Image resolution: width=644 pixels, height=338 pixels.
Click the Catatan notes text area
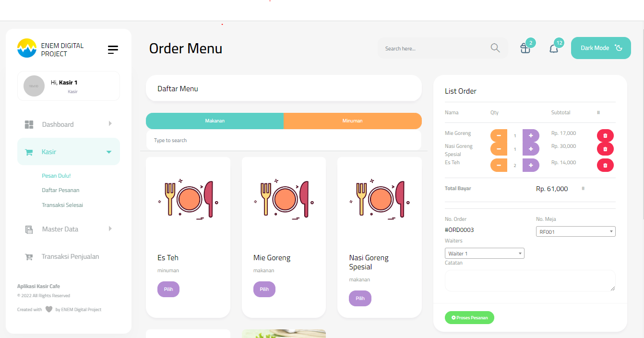[530, 280]
